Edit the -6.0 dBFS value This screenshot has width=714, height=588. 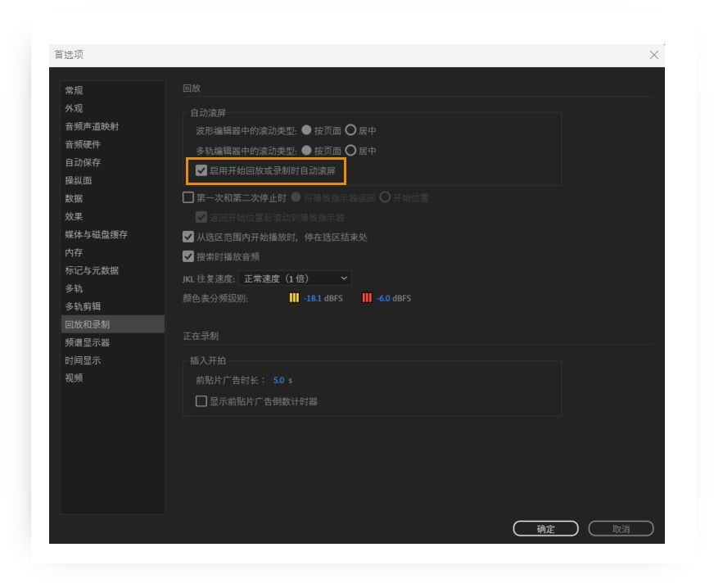point(383,298)
